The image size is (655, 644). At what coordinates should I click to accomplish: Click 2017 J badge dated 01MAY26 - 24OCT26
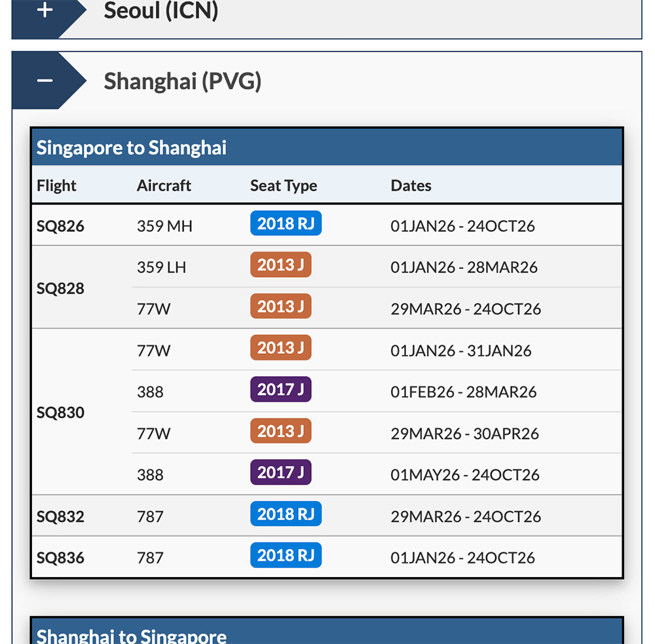[x=280, y=472]
